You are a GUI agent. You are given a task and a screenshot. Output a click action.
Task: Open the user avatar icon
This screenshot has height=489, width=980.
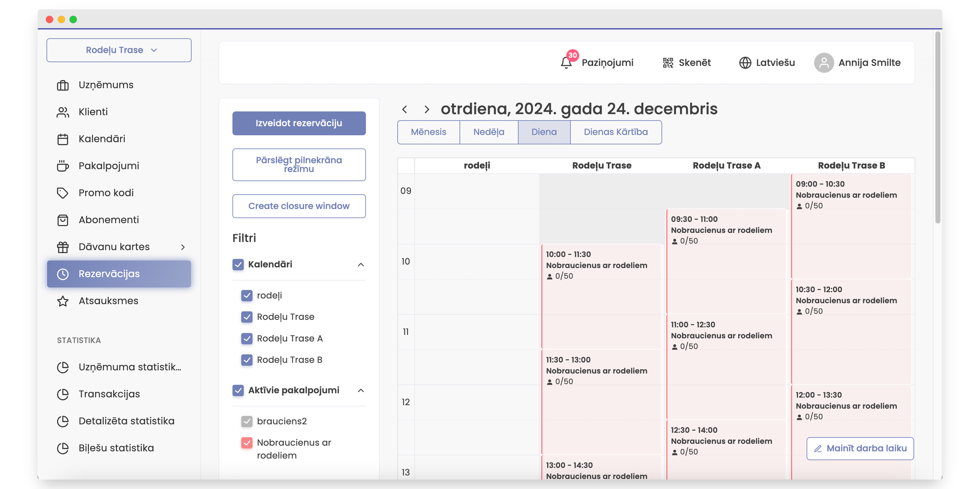(x=824, y=63)
